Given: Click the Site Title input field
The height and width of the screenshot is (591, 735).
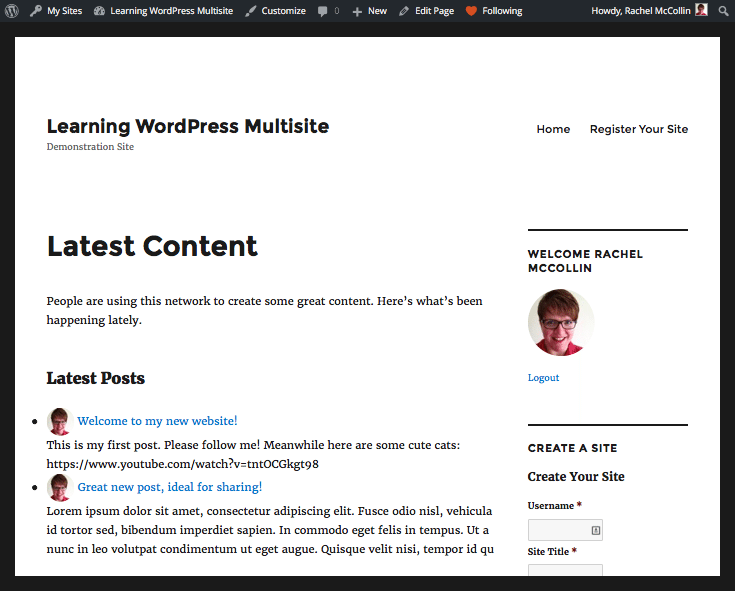Looking at the screenshot, I should 565,570.
